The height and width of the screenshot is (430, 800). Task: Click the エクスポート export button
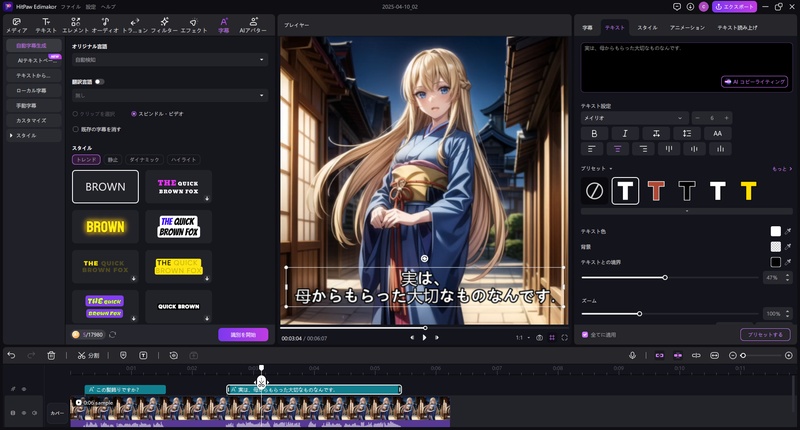click(x=734, y=7)
